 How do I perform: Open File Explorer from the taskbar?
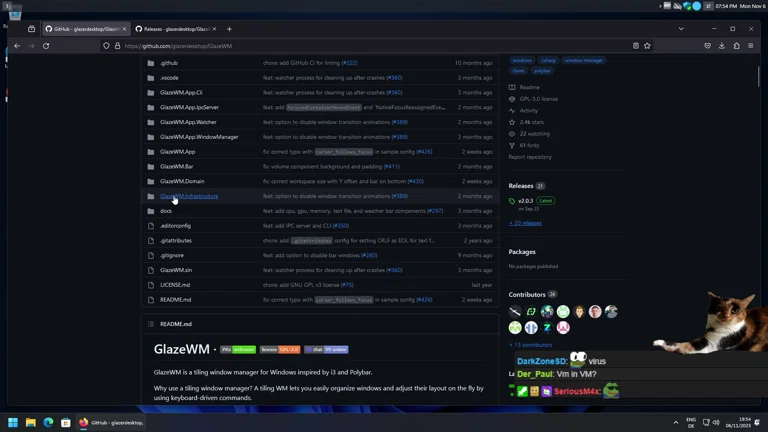(30, 423)
